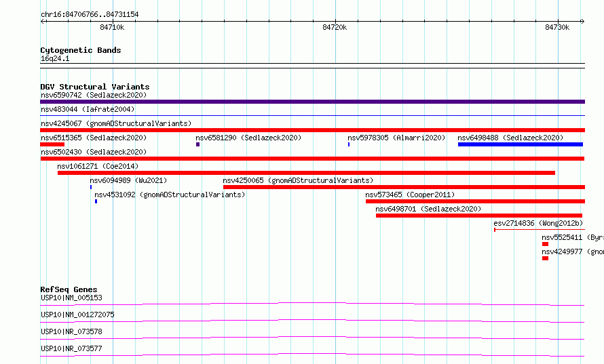Click the ruler's right arrow end

coord(582,21)
